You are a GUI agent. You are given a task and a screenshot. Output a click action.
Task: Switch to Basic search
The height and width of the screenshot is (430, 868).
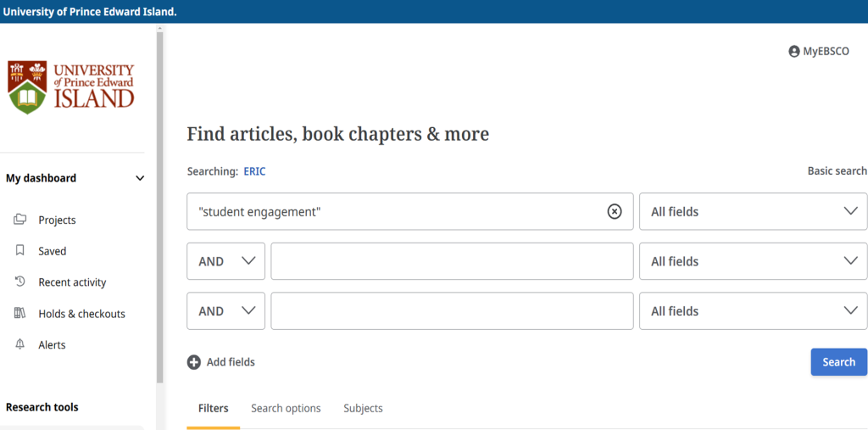[x=837, y=171]
